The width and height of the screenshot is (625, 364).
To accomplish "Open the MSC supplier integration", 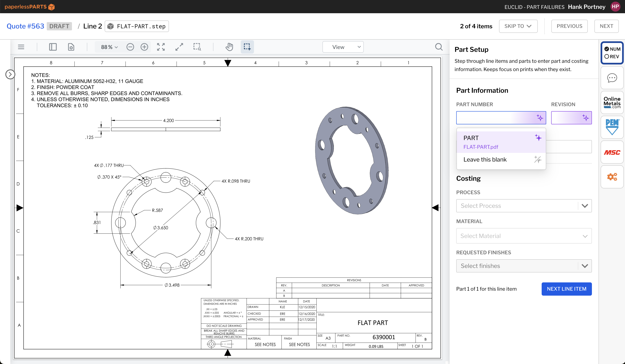I will pyautogui.click(x=612, y=152).
